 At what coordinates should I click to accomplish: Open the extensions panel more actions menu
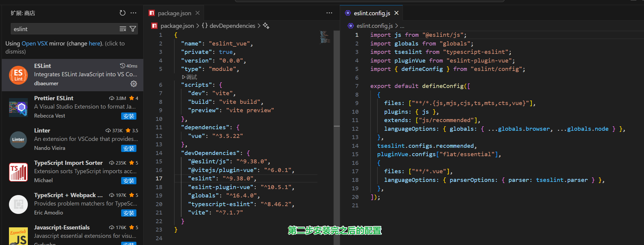(133, 13)
